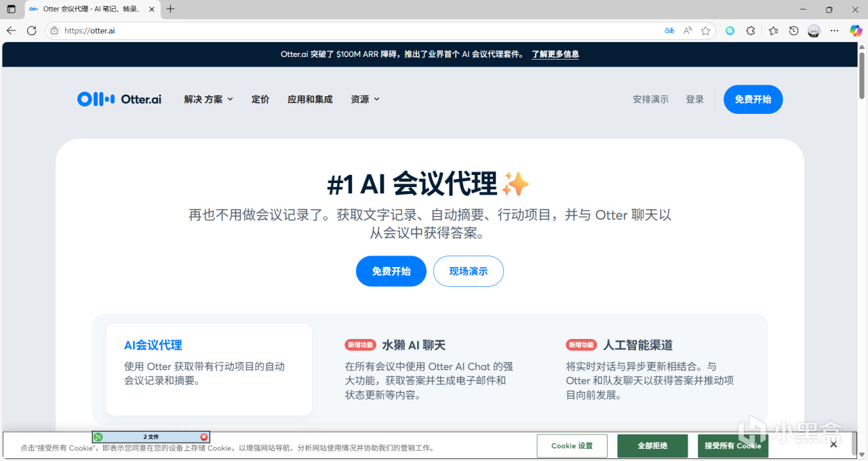This screenshot has width=868, height=461.
Task: Click the #1 AI 会议代理 heading
Action: point(428,184)
